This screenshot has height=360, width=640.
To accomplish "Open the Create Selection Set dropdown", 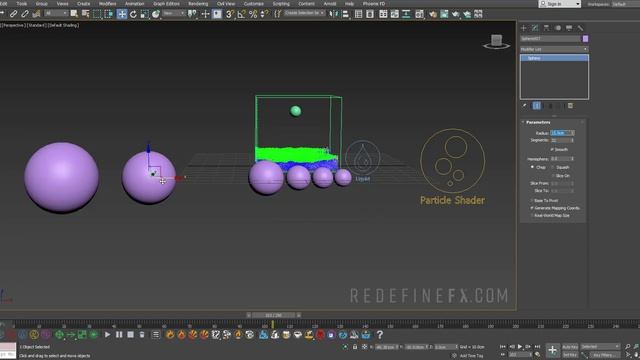I will click(x=304, y=13).
